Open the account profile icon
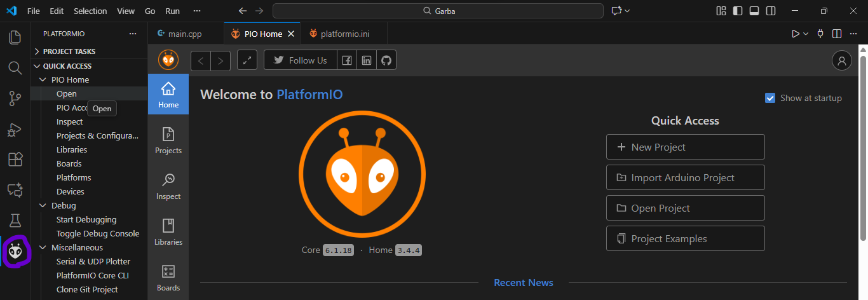Viewport: 868px width, 300px height. coord(841,60)
